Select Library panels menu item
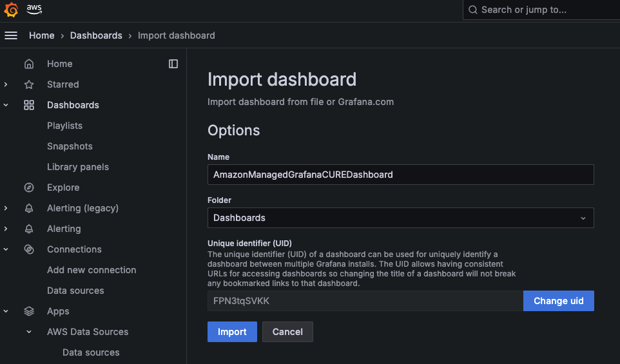620x364 pixels. point(78,167)
